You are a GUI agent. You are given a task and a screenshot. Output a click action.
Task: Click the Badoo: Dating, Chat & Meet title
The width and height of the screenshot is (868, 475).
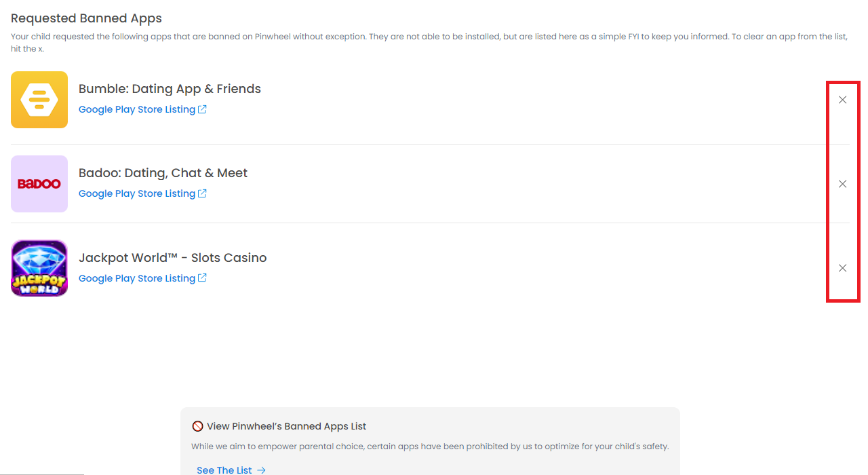[x=163, y=173]
